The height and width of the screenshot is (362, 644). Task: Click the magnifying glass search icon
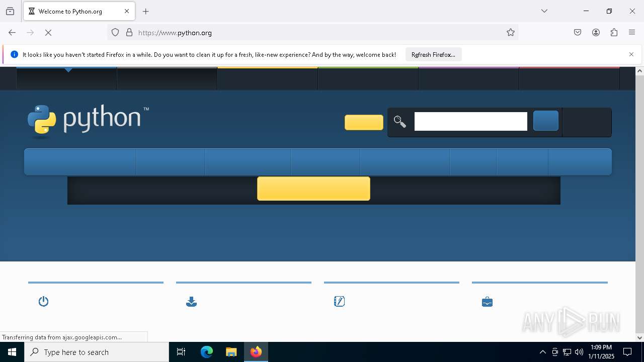(x=400, y=122)
